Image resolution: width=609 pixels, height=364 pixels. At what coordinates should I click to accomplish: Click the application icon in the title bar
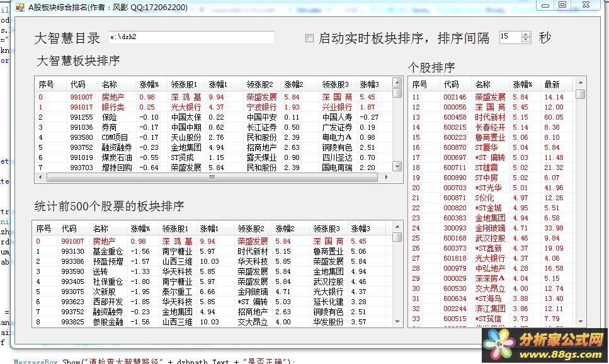pyautogui.click(x=20, y=7)
